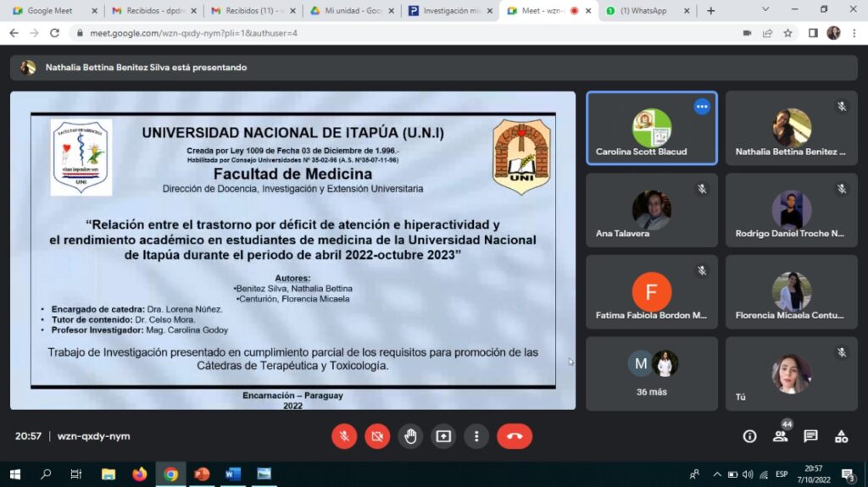Open options on Carolina Scott Blacud tile

coord(701,107)
